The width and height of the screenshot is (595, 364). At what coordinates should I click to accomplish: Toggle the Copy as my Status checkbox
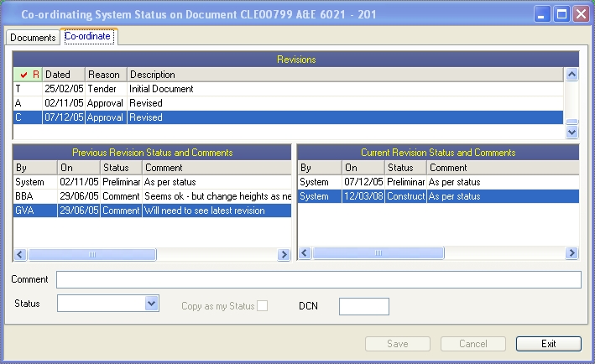pos(262,306)
